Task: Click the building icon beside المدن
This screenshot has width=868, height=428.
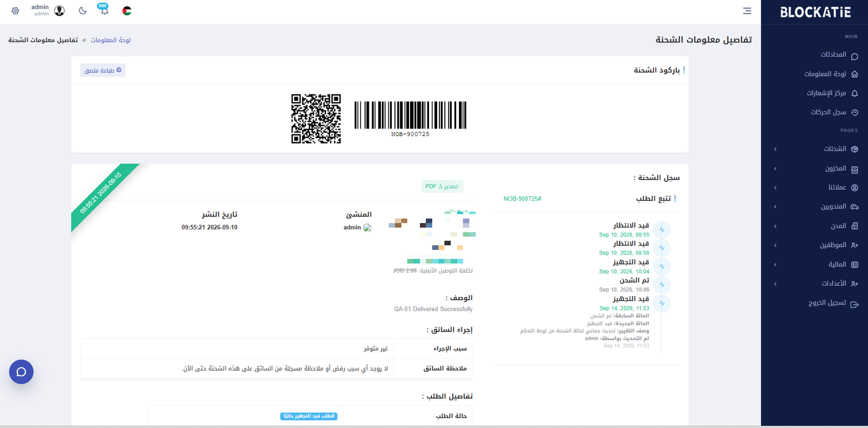Action: click(x=854, y=226)
